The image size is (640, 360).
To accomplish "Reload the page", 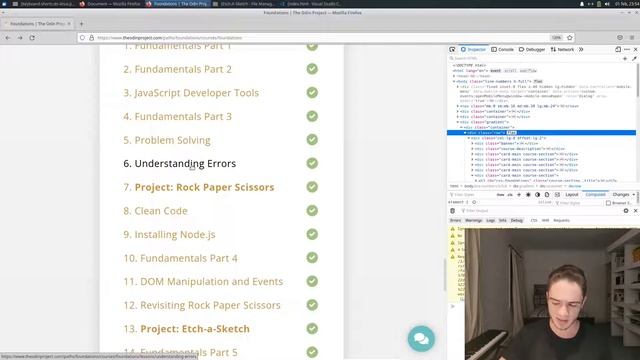I will tap(32, 38).
